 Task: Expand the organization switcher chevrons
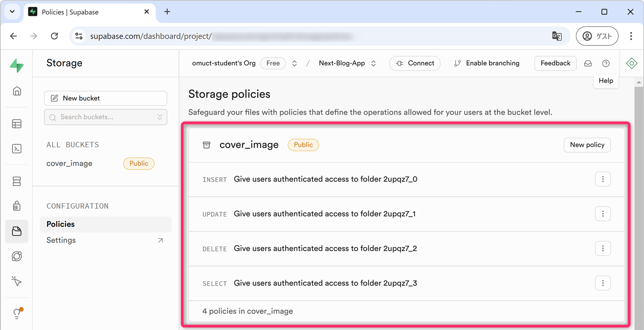295,63
